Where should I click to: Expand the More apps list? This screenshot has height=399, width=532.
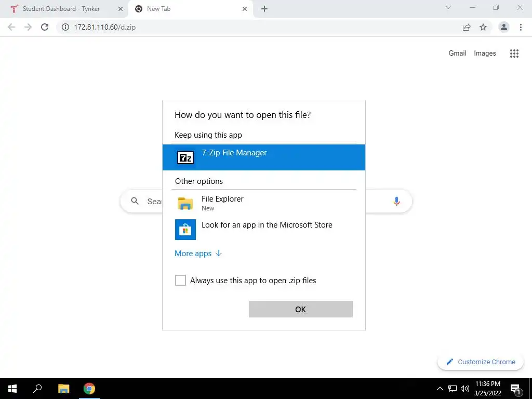point(198,254)
